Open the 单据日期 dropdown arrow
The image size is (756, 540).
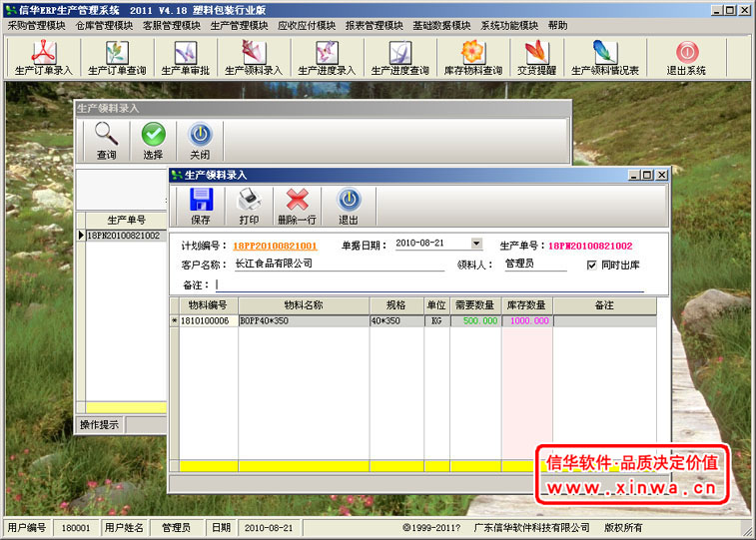point(476,244)
